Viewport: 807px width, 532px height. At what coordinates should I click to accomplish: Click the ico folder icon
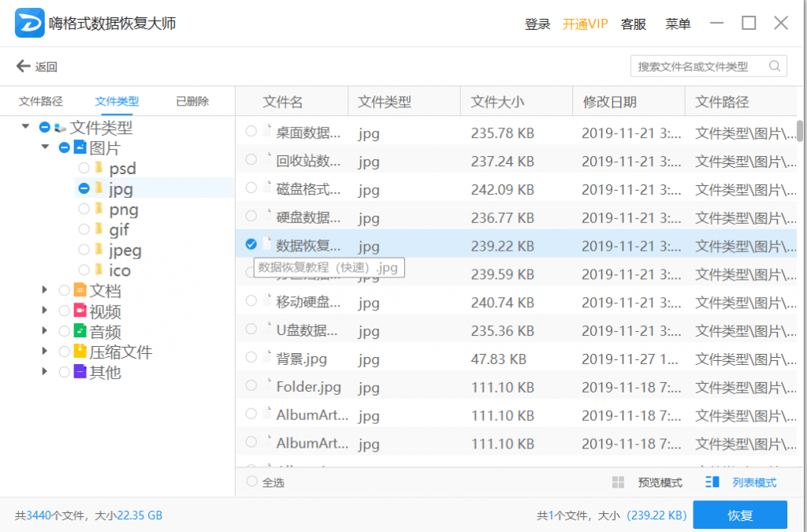99,270
